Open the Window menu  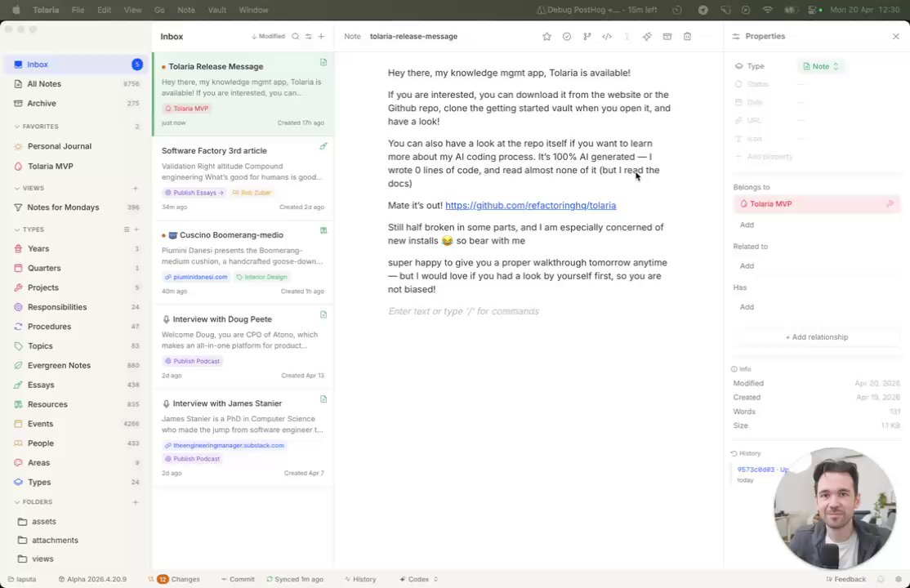point(253,10)
